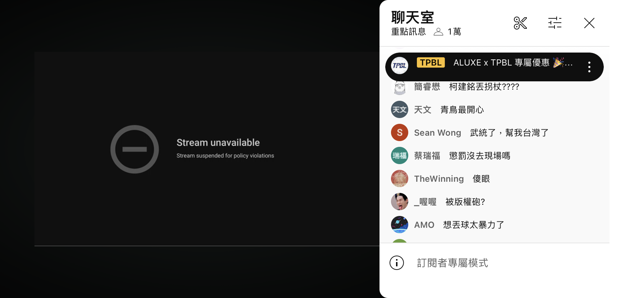Click the 聊天室 chat title
This screenshot has height=298, width=644.
(413, 17)
